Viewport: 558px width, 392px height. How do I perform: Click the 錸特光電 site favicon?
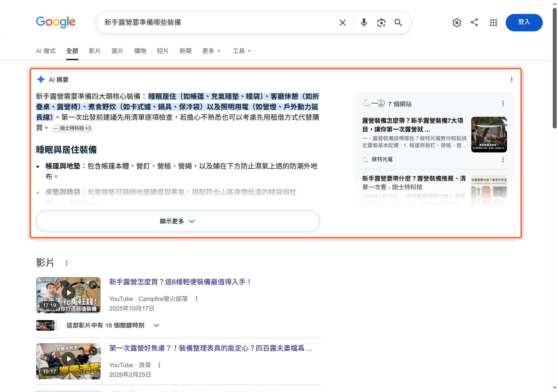point(365,159)
